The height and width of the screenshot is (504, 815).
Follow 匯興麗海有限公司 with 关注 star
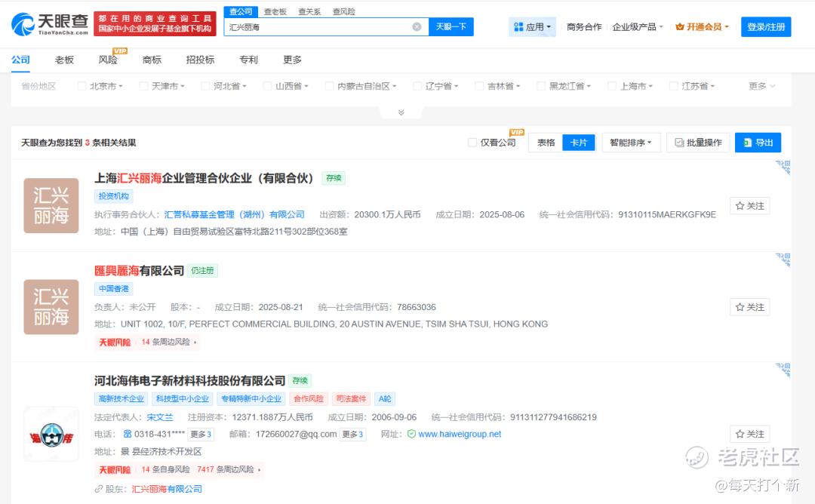(749, 307)
